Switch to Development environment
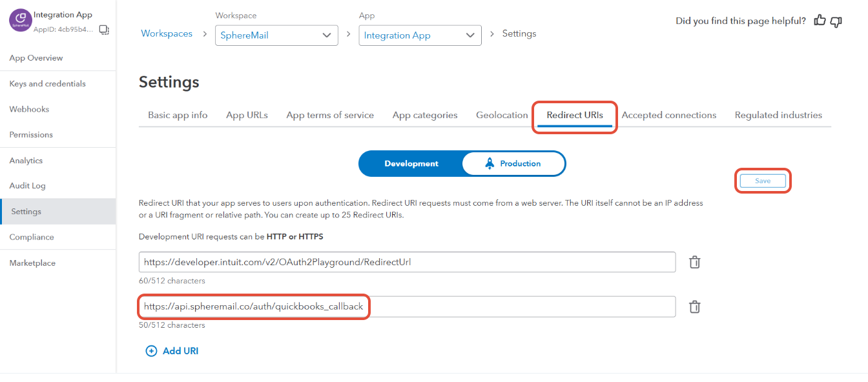This screenshot has width=868, height=382. point(411,164)
